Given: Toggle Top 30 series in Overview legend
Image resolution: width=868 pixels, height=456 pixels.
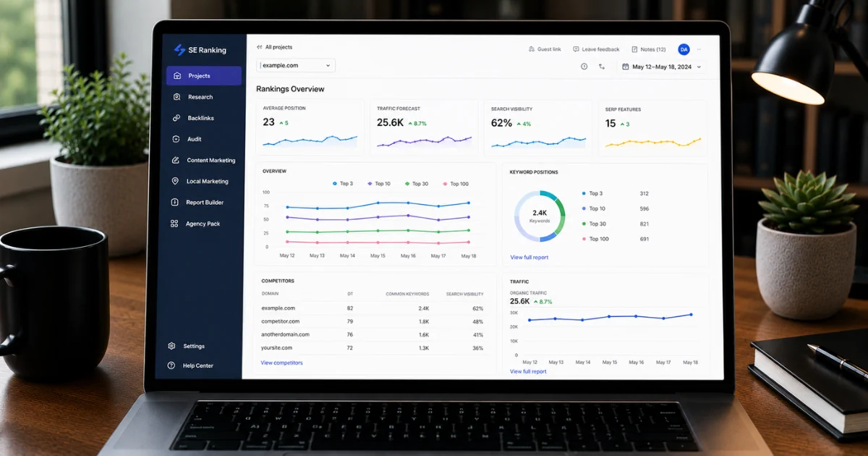Looking at the screenshot, I should (417, 184).
